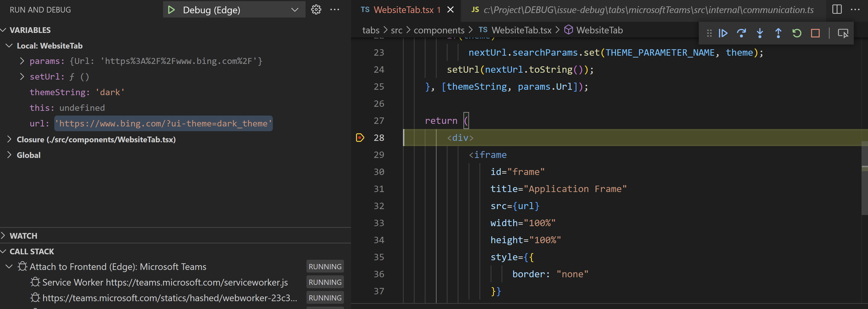Expand the params variable
Image resolution: width=868 pixels, height=309 pixels.
[22, 61]
